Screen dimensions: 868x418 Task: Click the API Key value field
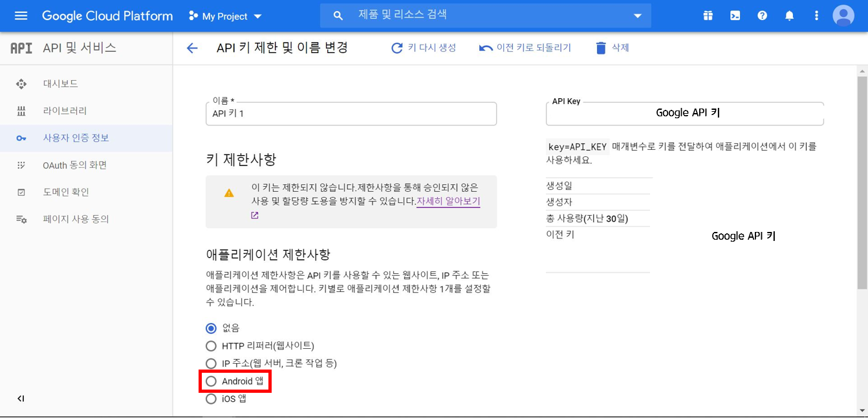click(x=685, y=113)
